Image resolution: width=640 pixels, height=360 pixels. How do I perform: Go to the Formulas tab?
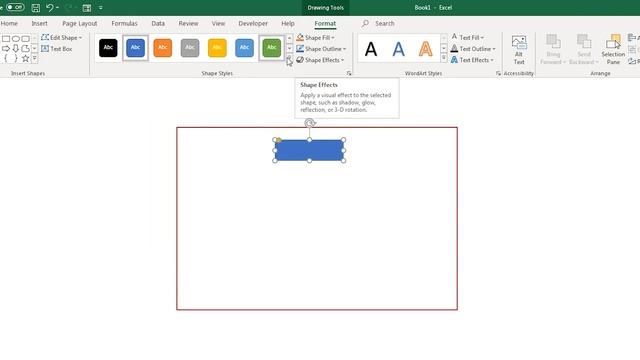(124, 24)
